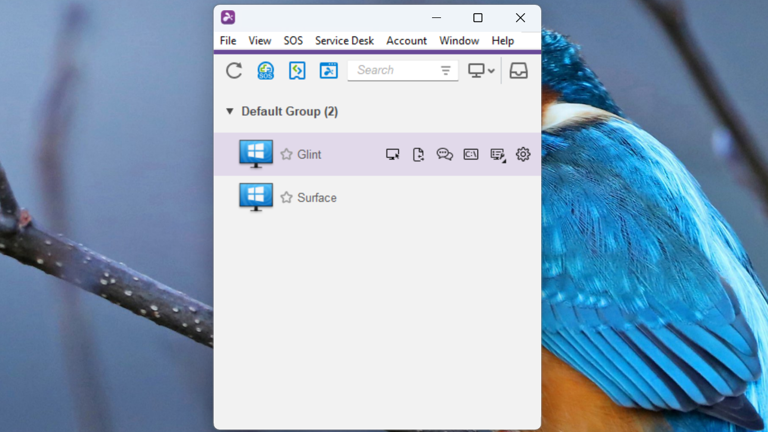The width and height of the screenshot is (768, 432).
Task: Open the View menu
Action: pyautogui.click(x=260, y=41)
